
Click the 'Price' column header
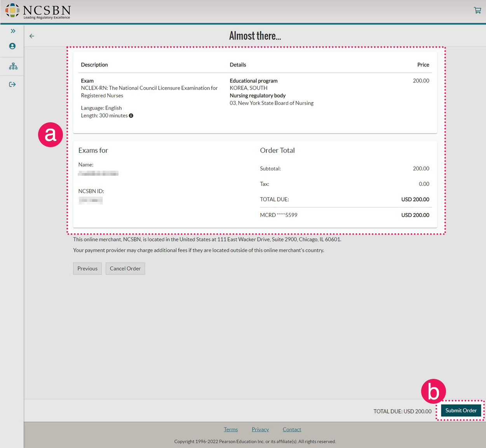[x=423, y=65]
